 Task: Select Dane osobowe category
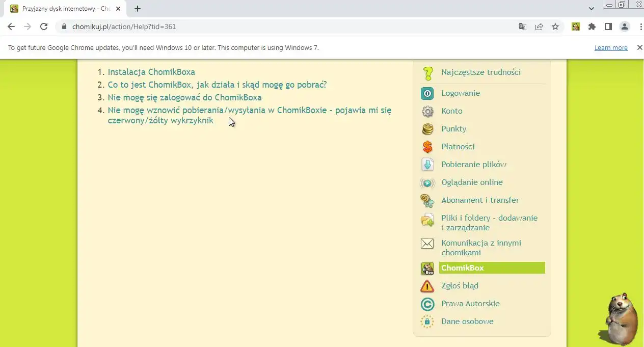[x=467, y=322]
